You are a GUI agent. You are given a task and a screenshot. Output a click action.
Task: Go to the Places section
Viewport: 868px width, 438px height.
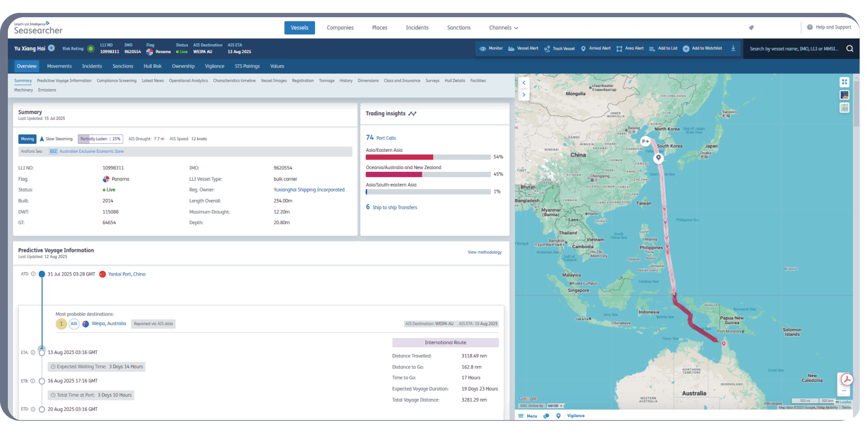point(380,28)
